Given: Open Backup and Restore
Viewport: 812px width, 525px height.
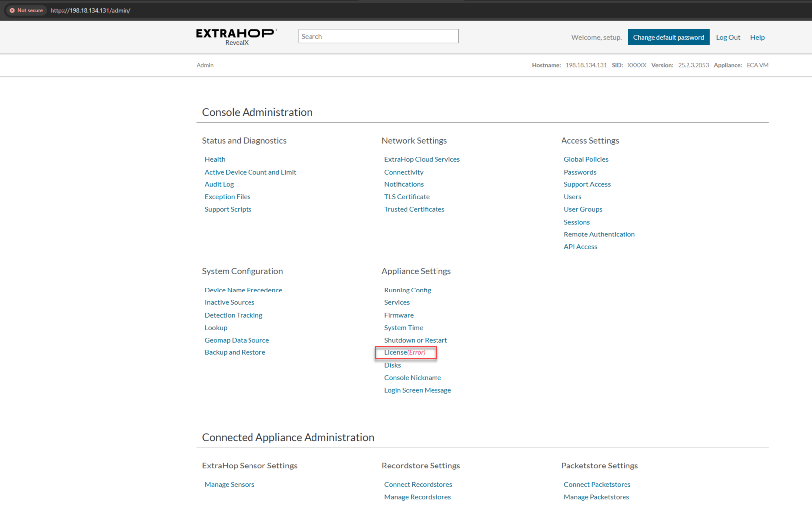Looking at the screenshot, I should pos(235,352).
